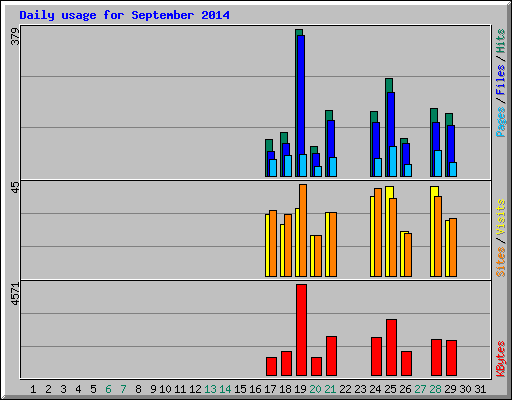This screenshot has width=512, height=400.
Task: Click green weekend day 28 label
Action: (435, 389)
